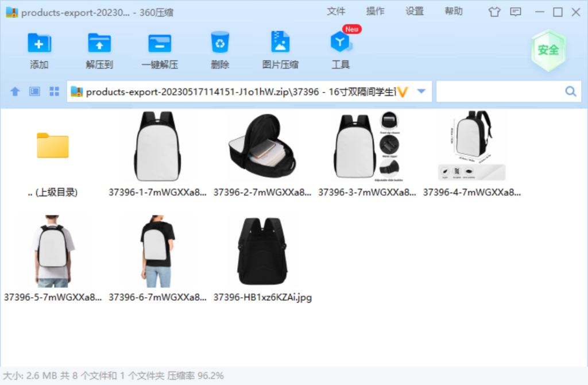The width and height of the screenshot is (588, 385).
Task: Open the 帮助 menu
Action: (x=454, y=11)
